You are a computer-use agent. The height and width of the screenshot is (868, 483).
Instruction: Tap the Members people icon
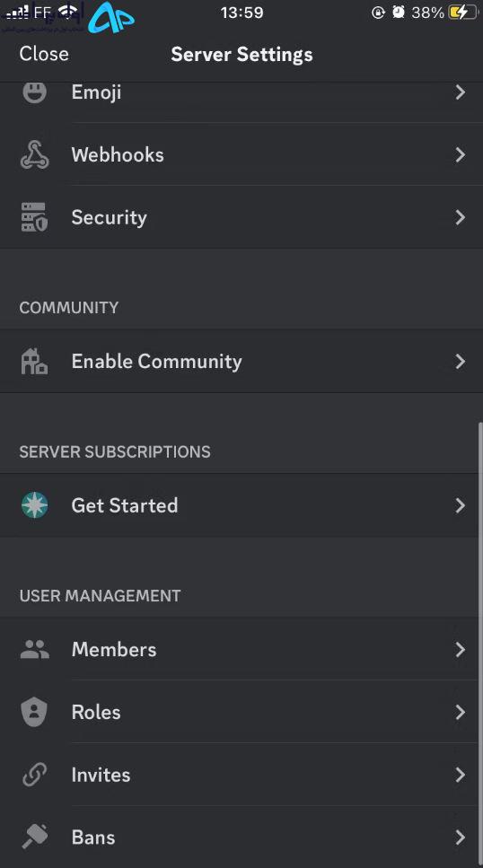pos(34,649)
